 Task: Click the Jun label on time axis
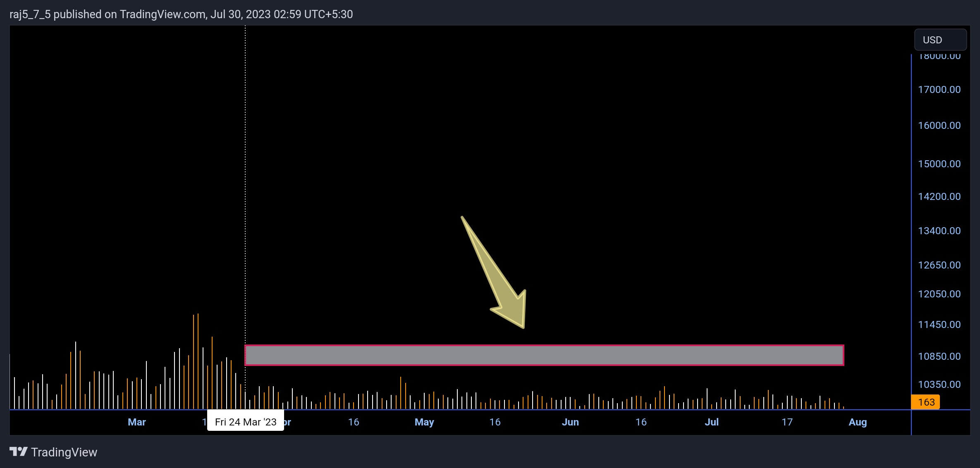tap(570, 422)
